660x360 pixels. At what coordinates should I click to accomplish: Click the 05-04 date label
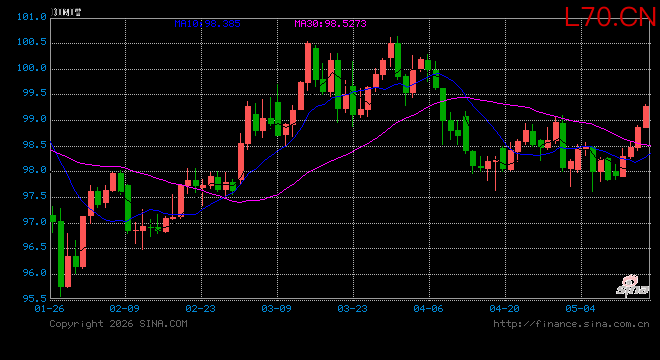(x=580, y=309)
